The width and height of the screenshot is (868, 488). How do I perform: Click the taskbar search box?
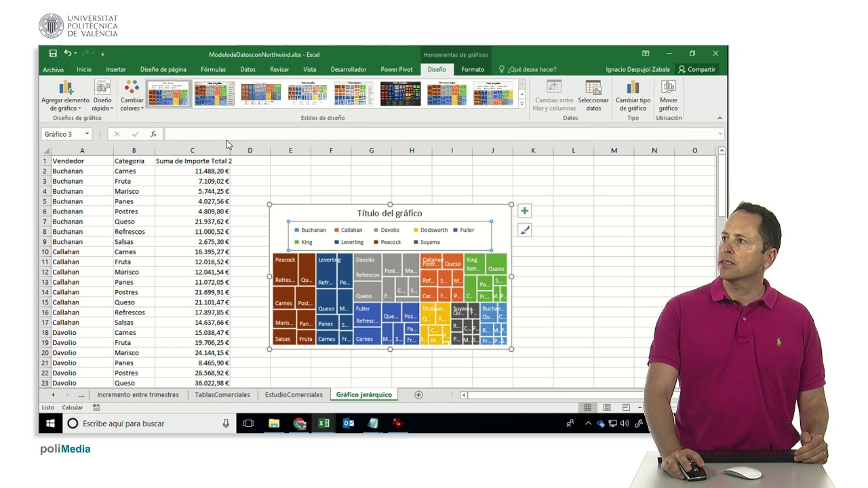[x=149, y=423]
